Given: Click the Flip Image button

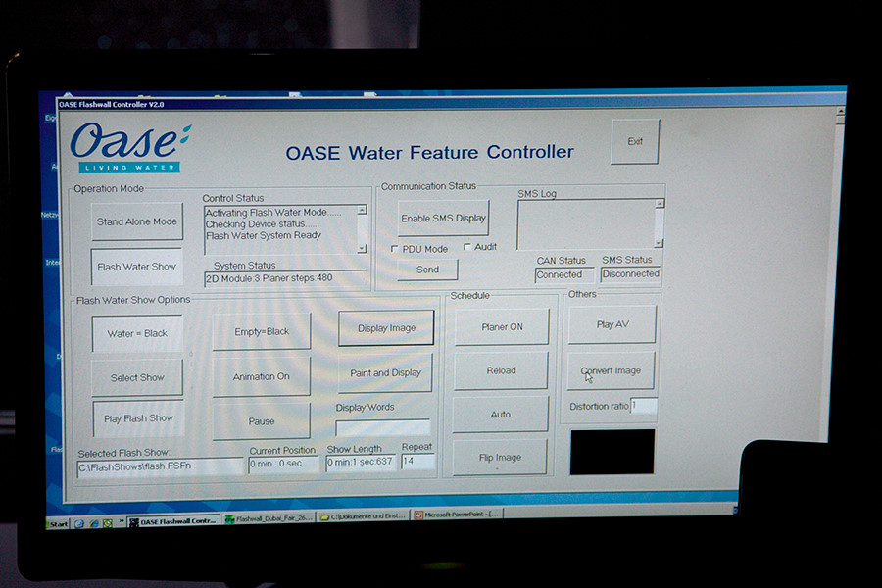Looking at the screenshot, I should click(x=500, y=457).
